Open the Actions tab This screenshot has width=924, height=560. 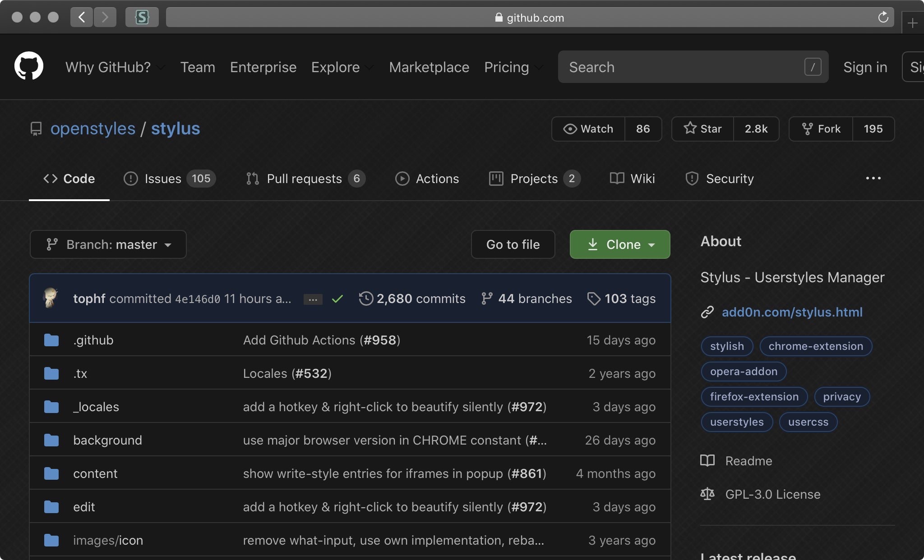click(427, 179)
